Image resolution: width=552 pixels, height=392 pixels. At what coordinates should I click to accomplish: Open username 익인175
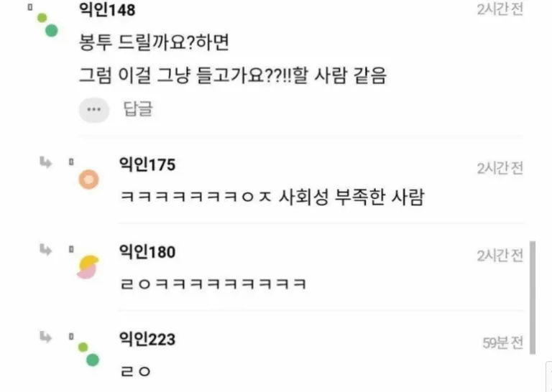tap(147, 164)
